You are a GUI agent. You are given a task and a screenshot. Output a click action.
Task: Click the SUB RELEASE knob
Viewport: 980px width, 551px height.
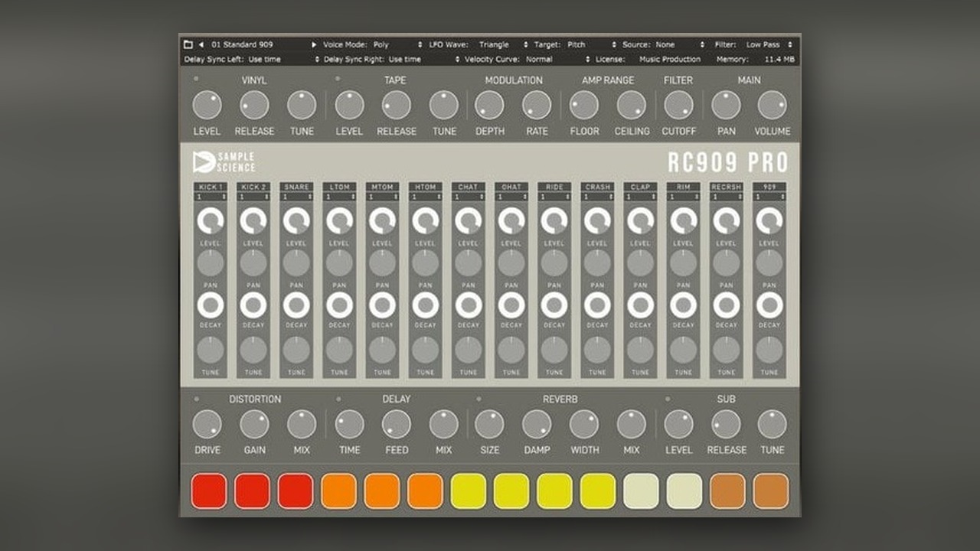tap(726, 424)
